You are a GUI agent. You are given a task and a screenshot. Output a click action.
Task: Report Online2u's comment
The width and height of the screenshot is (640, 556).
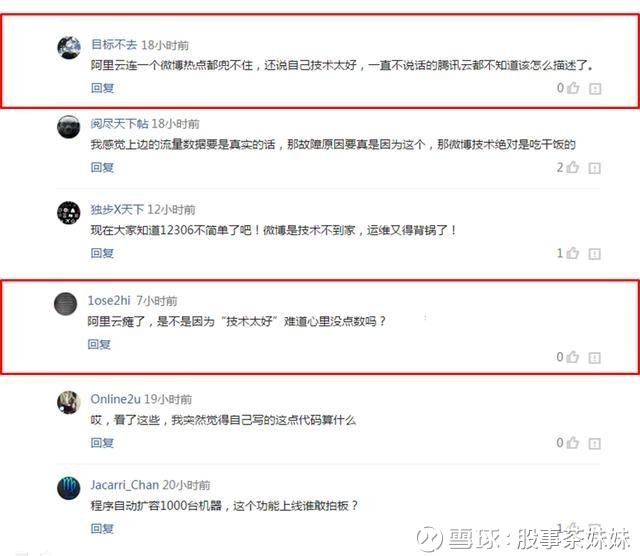(x=595, y=443)
